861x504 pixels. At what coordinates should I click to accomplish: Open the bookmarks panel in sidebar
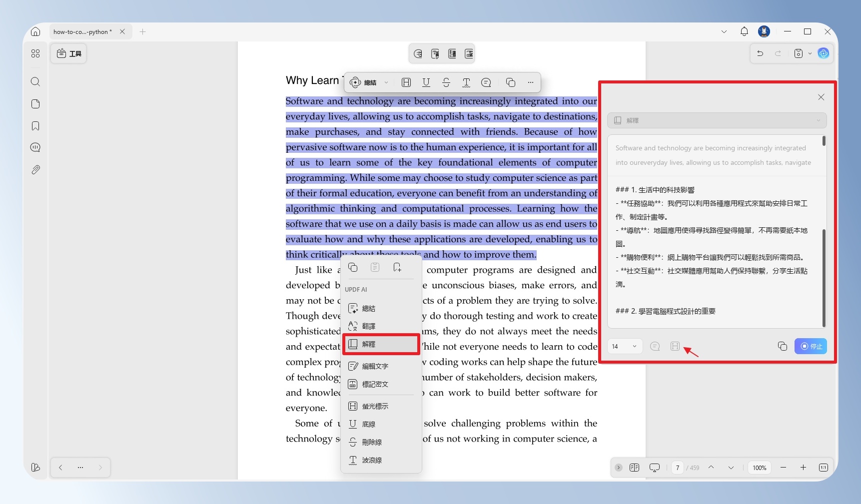point(35,126)
